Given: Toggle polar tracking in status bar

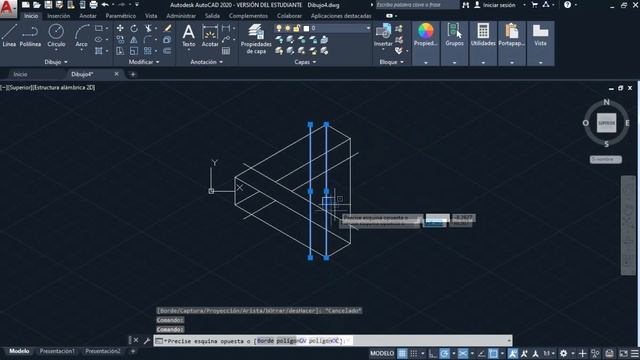Looking at the screenshot, I should (444, 353).
